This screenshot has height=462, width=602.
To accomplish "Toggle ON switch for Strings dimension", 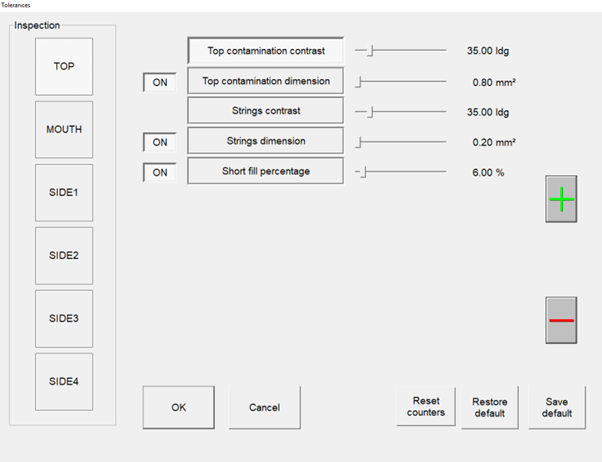I will pos(159,142).
